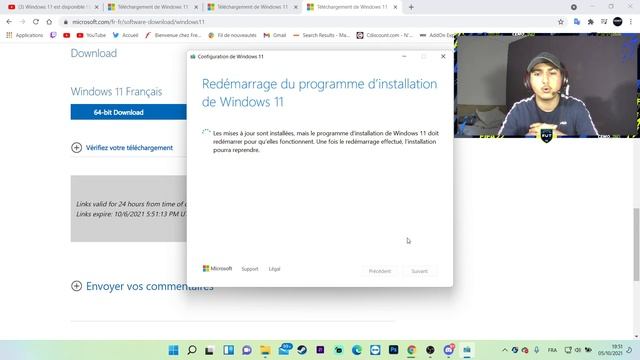Click the webcam overlay video

tap(547, 86)
